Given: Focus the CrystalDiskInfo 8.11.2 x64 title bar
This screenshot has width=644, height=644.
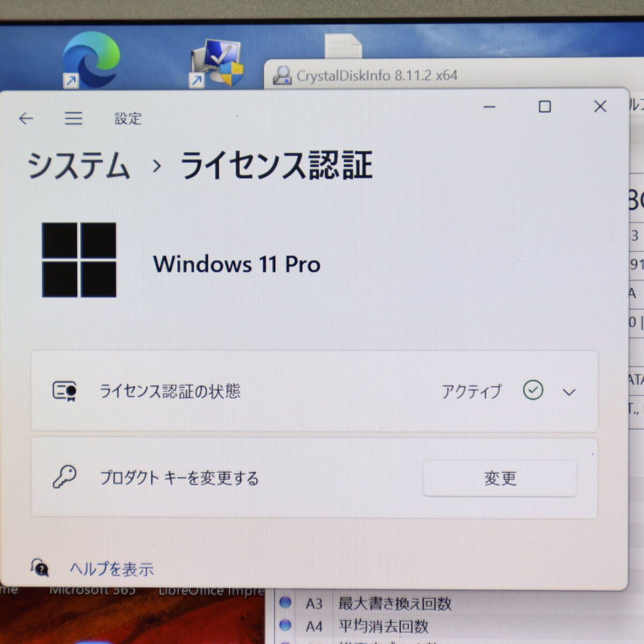Looking at the screenshot, I should tap(377, 76).
